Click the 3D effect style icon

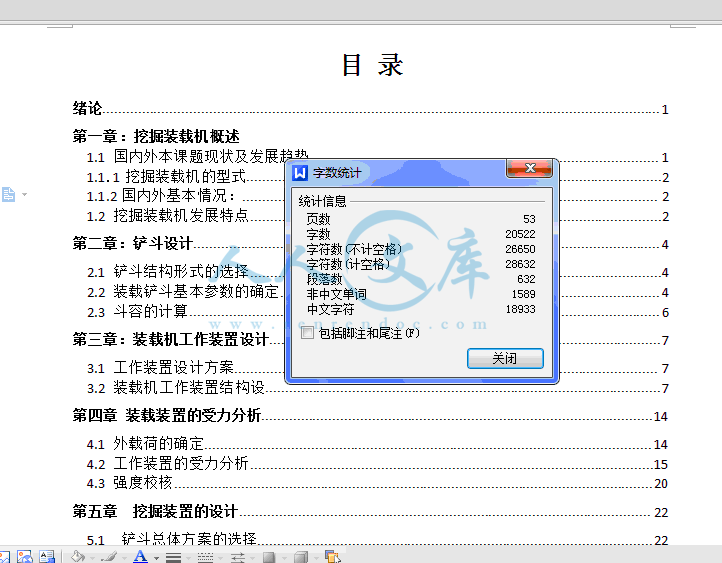[x=301, y=557]
